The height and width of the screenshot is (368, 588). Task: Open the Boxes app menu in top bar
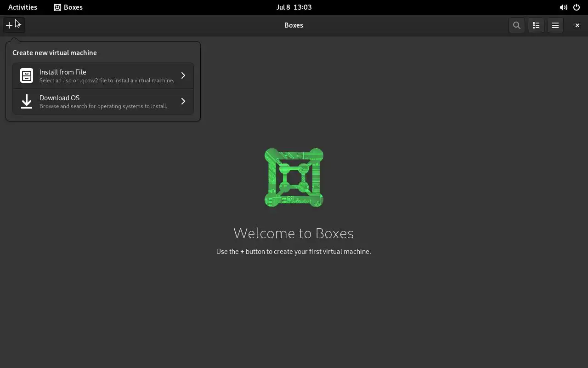click(x=68, y=7)
